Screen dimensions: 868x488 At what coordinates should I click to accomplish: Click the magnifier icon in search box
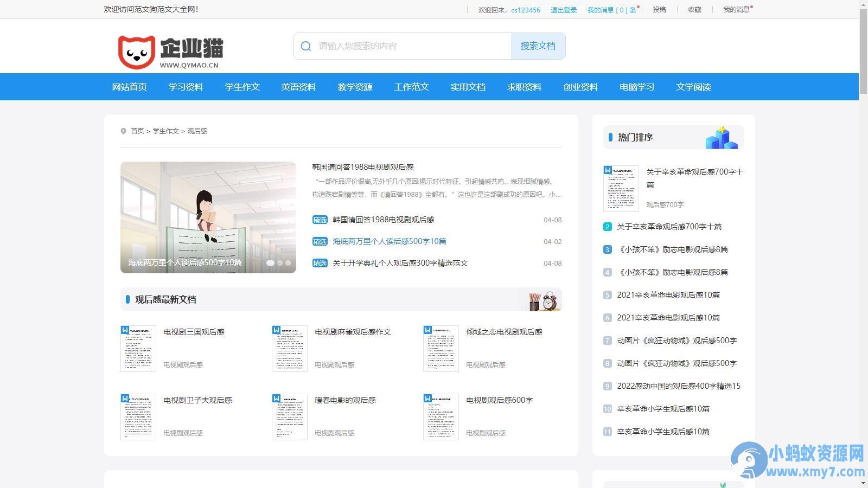pos(306,46)
